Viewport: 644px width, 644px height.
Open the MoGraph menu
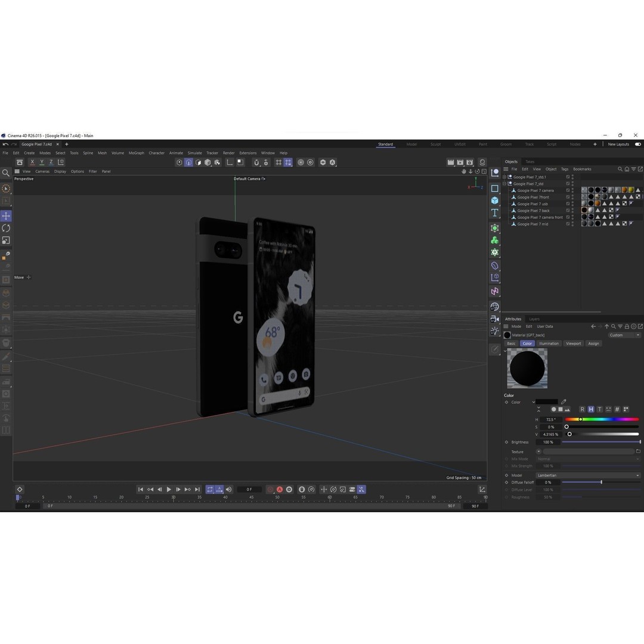point(137,153)
